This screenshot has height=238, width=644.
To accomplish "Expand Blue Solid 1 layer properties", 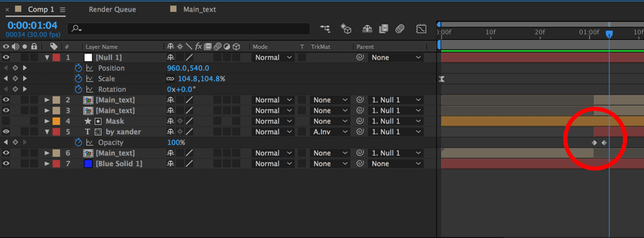I will coord(47,164).
